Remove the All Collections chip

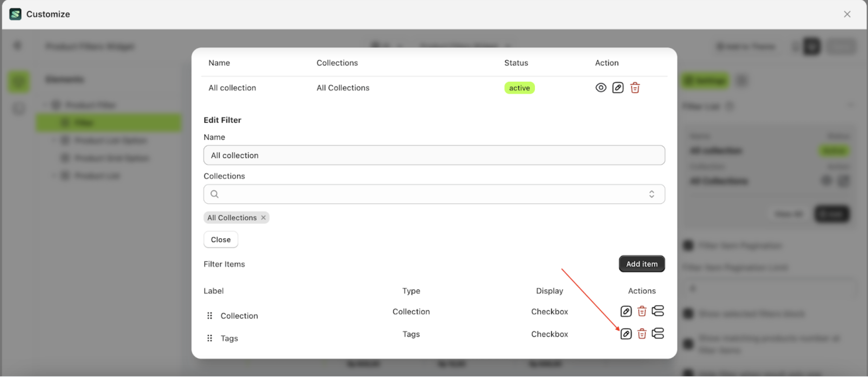263,217
